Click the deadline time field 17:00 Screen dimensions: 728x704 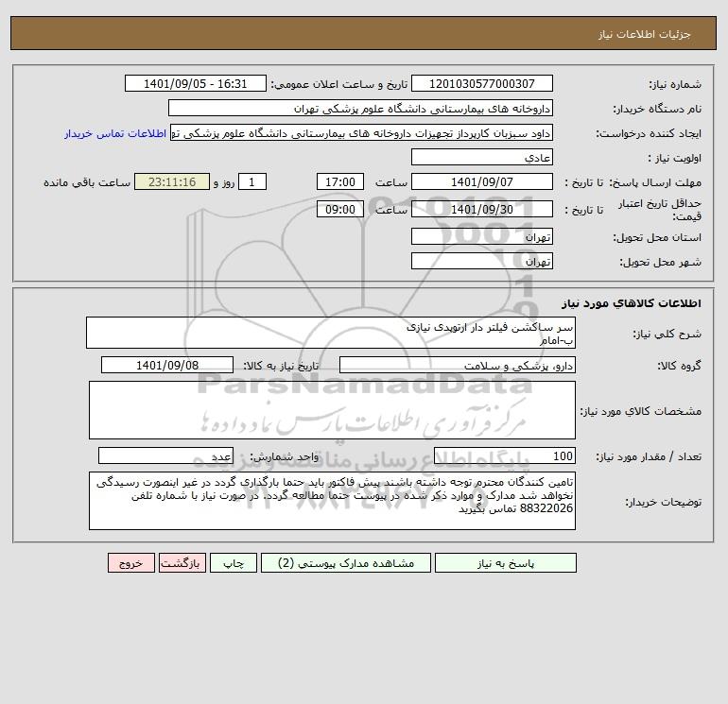click(340, 182)
